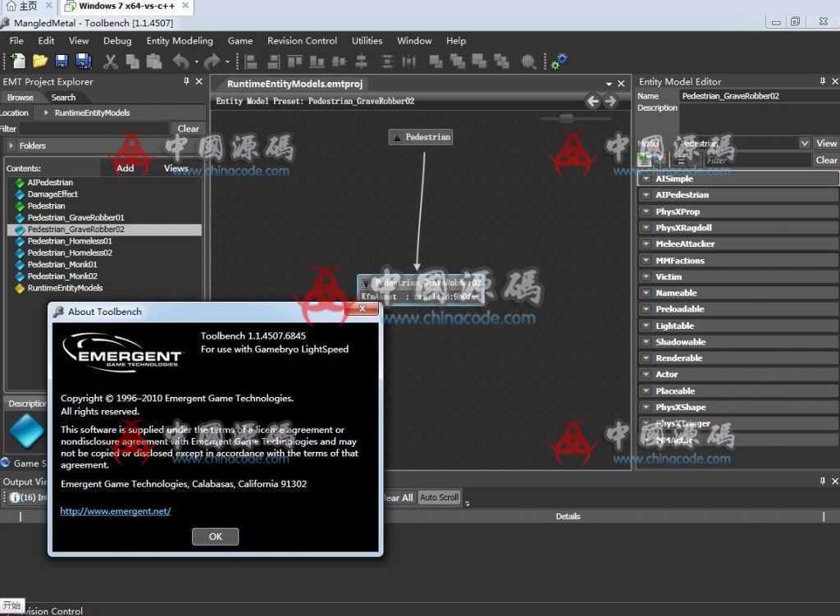The width and height of the screenshot is (840, 616).
Task: Click the blue-green gears icon in toolbar
Action: coord(559,61)
